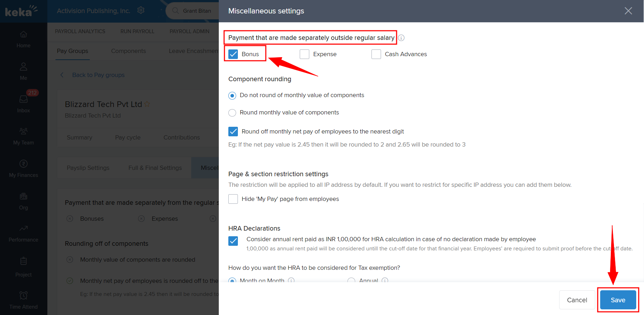Go to My Team sidebar icon
This screenshot has width=644, height=315.
tap(23, 131)
